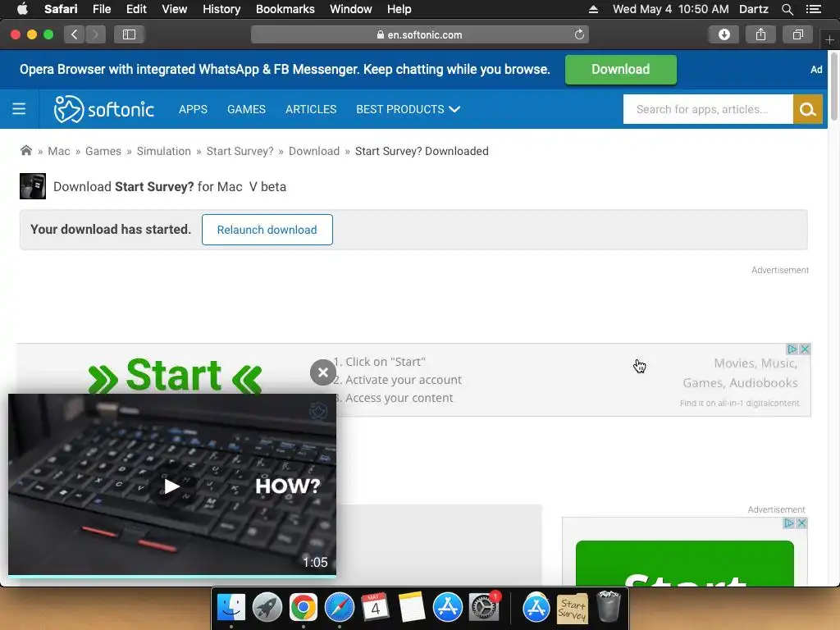Open a new tab with plus button
This screenshot has width=840, height=630.
tap(829, 39)
